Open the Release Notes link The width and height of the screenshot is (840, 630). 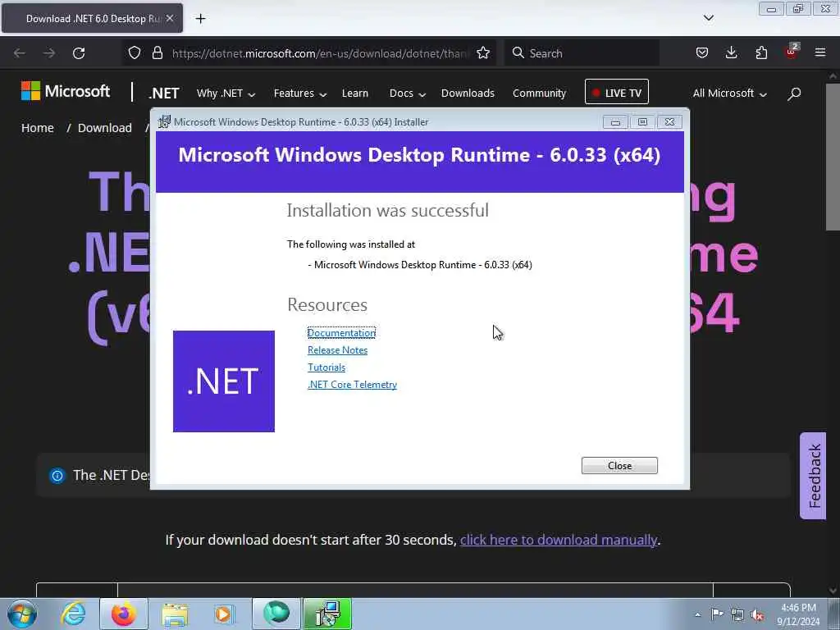click(337, 349)
